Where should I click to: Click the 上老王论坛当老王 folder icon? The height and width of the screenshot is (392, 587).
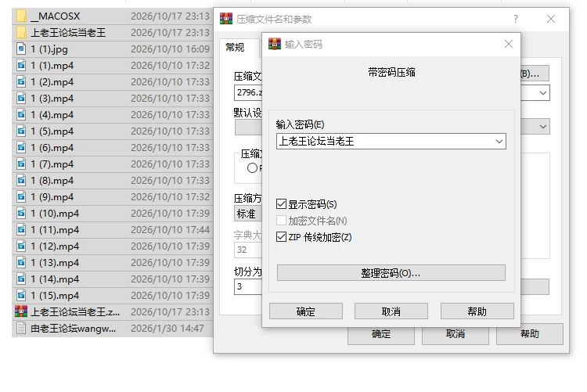[x=21, y=33]
